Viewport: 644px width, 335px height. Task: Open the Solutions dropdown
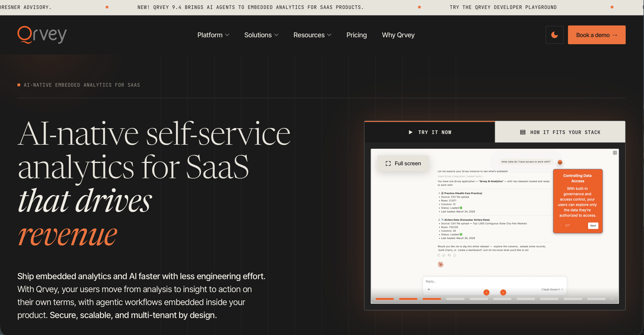[261, 35]
